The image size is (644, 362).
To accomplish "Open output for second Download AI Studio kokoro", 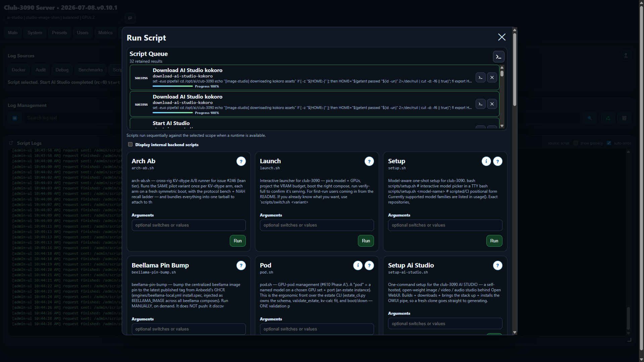I will (481, 104).
